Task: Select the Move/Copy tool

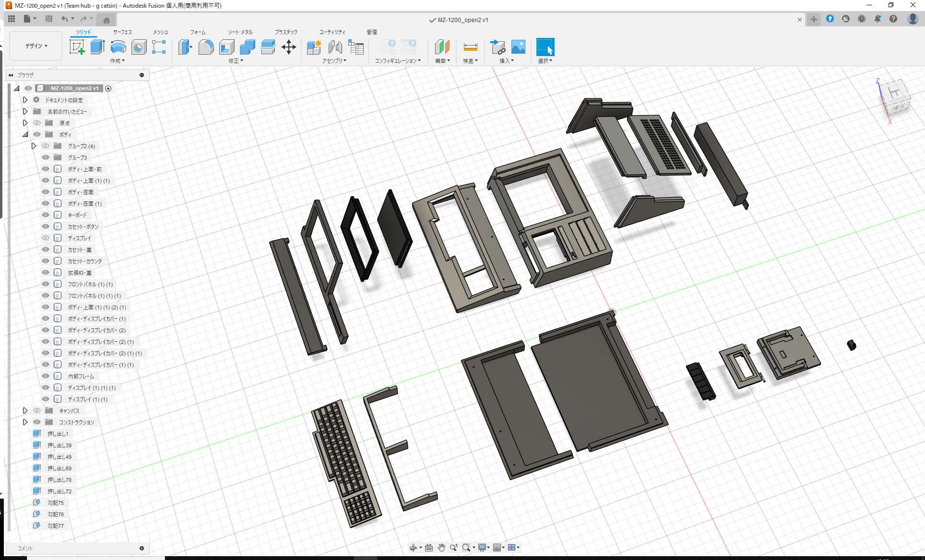Action: pos(289,47)
